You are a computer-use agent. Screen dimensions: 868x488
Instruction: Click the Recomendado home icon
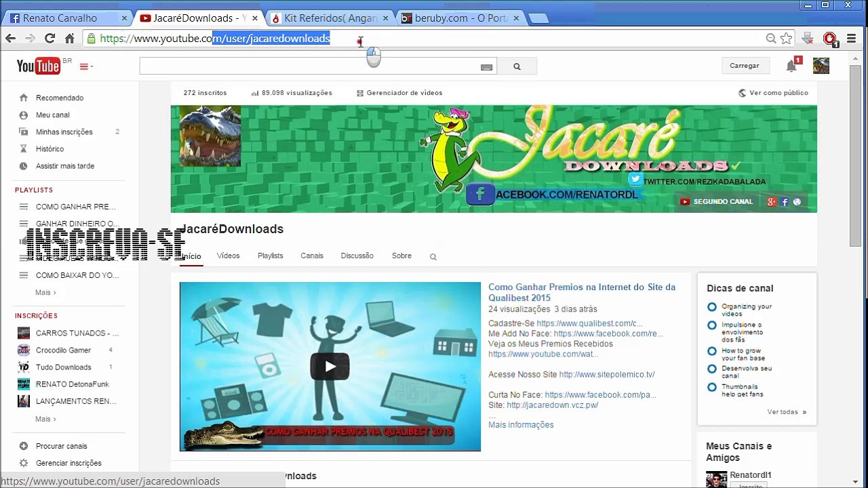(x=24, y=98)
